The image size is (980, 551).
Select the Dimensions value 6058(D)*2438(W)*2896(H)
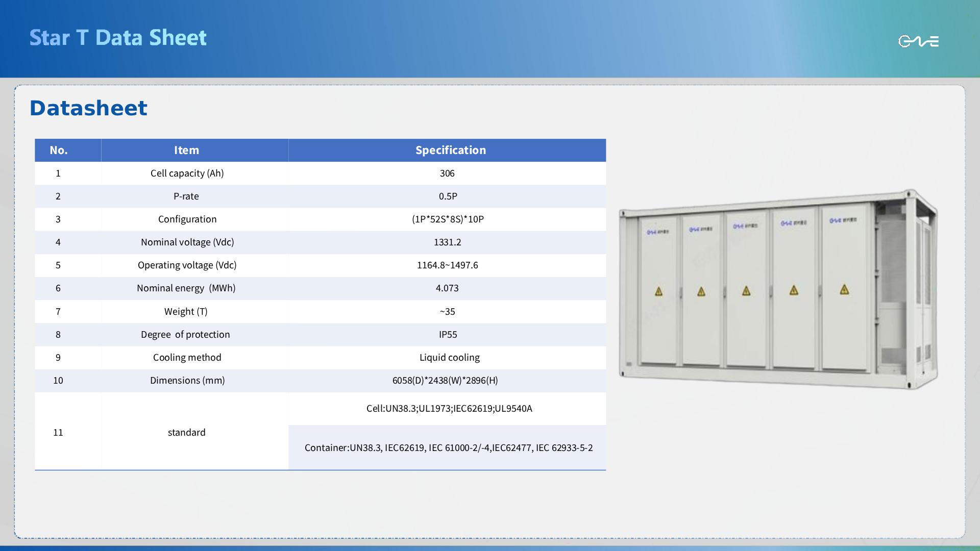click(x=445, y=381)
